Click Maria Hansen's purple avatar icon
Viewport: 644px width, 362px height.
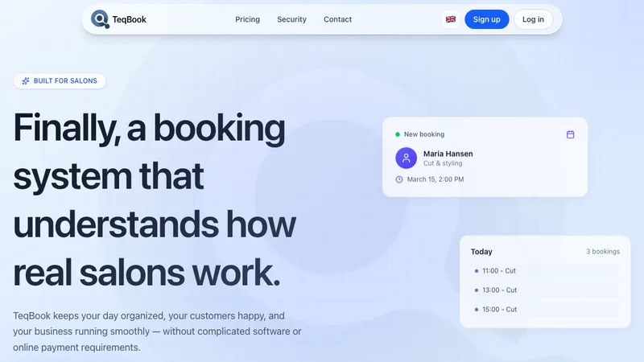click(406, 158)
